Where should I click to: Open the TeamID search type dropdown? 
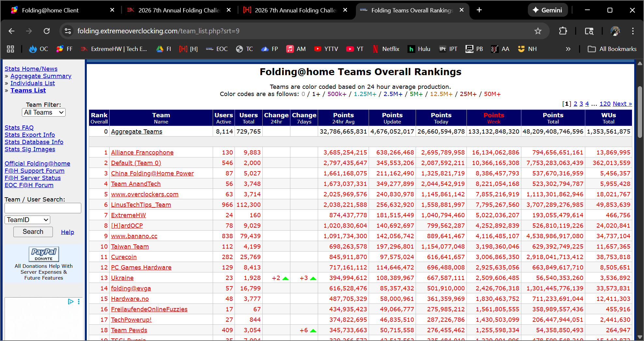[27, 220]
